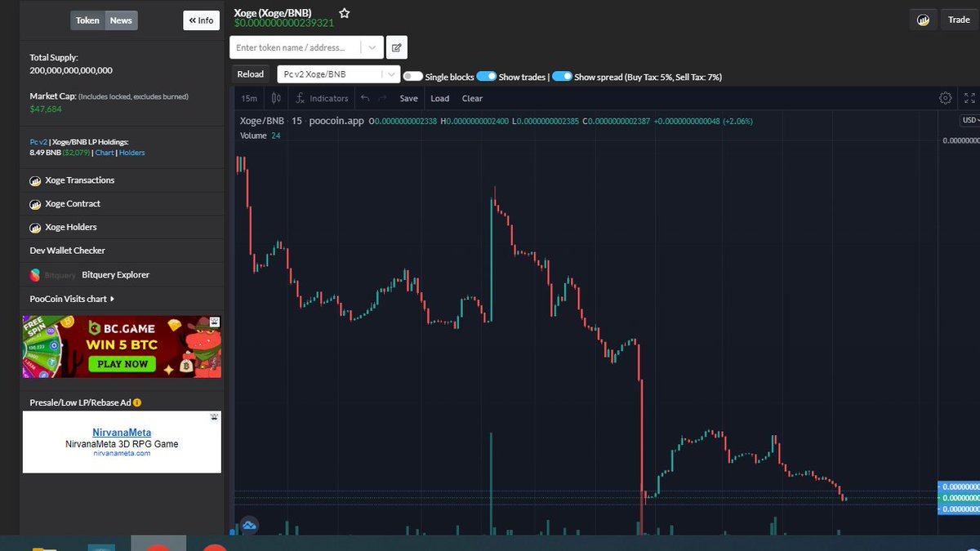Switch to the News tab
This screenshot has height=551, width=980.
tap(121, 20)
